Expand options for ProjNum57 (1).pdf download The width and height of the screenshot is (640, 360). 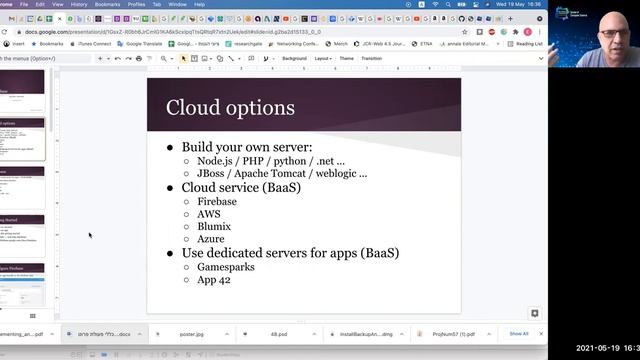[x=489, y=334]
